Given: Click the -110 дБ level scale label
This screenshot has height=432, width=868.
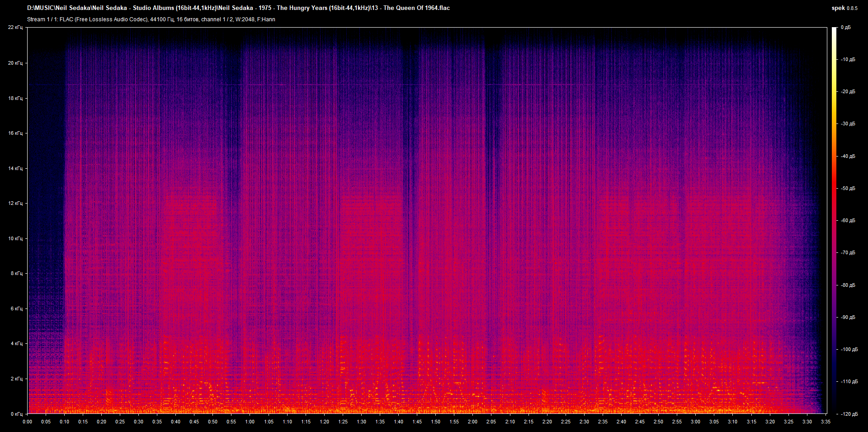Looking at the screenshot, I should coord(849,381).
